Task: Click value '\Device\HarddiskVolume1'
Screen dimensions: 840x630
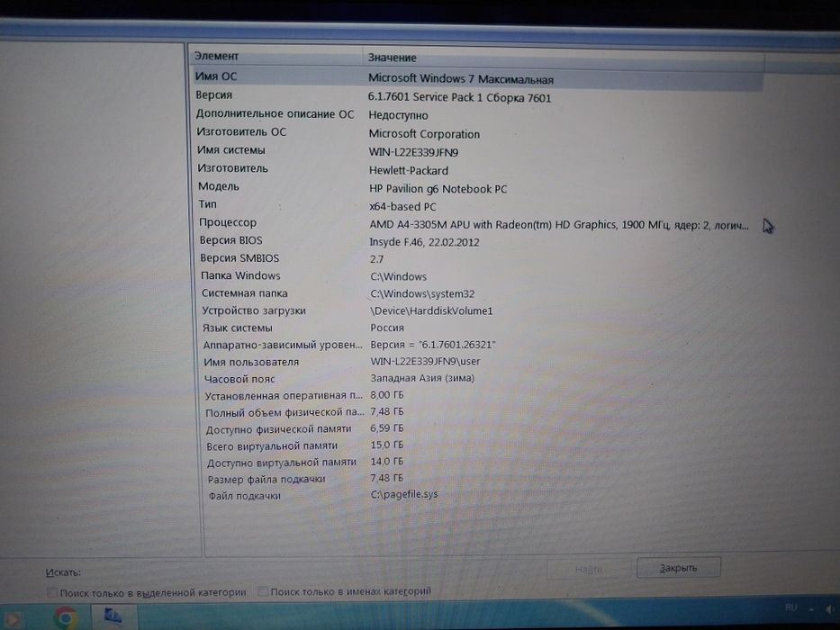Action: pyautogui.click(x=431, y=310)
